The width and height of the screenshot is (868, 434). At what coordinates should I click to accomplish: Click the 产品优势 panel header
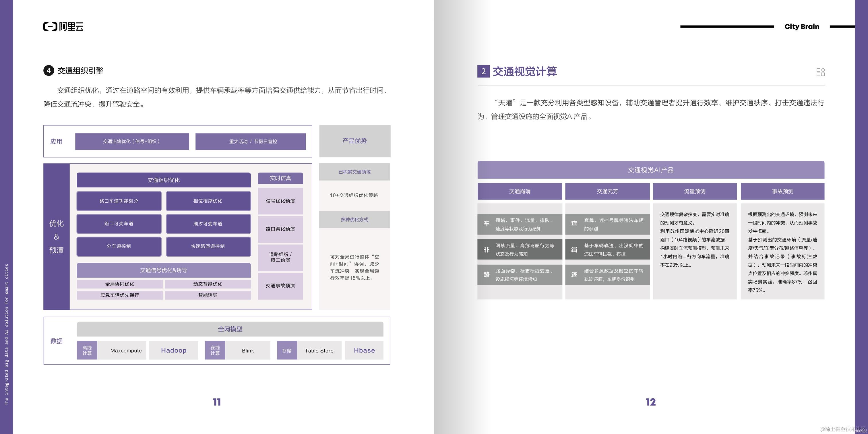pyautogui.click(x=354, y=141)
